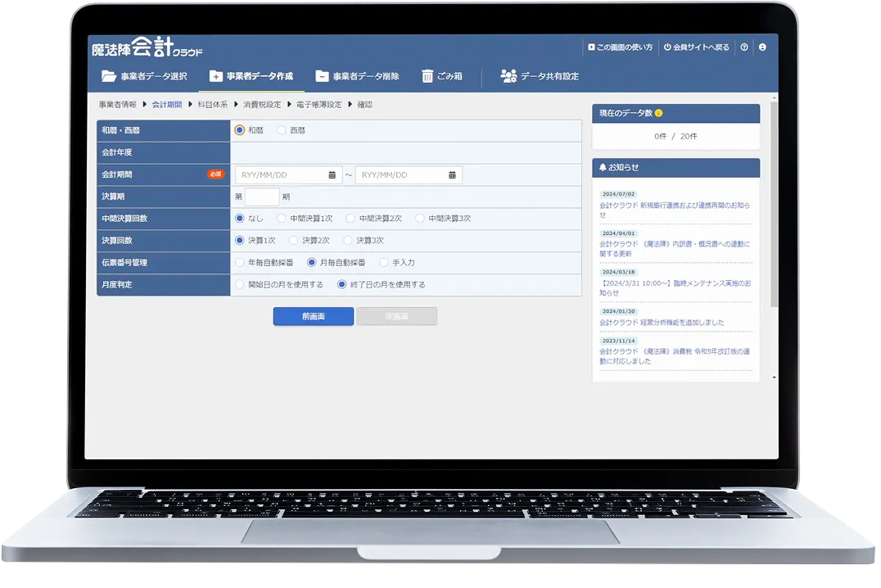The width and height of the screenshot is (881, 588).
Task: Select the 西暦 radio button
Action: 282,130
